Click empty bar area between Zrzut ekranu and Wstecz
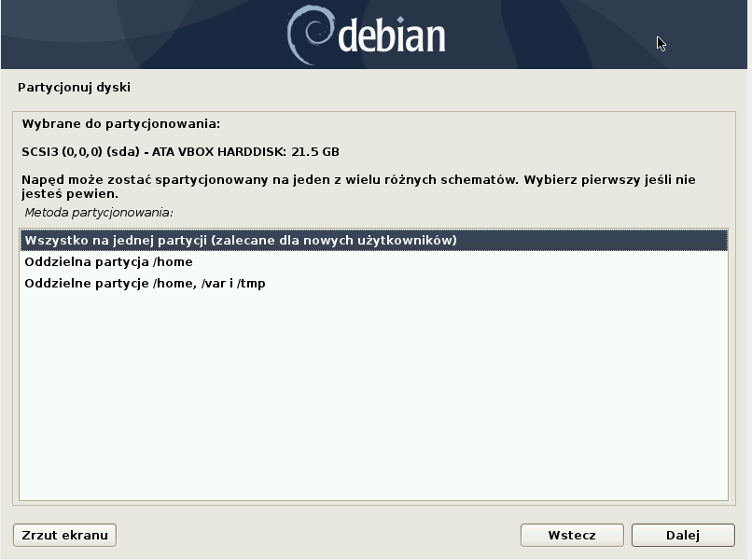 [317, 535]
